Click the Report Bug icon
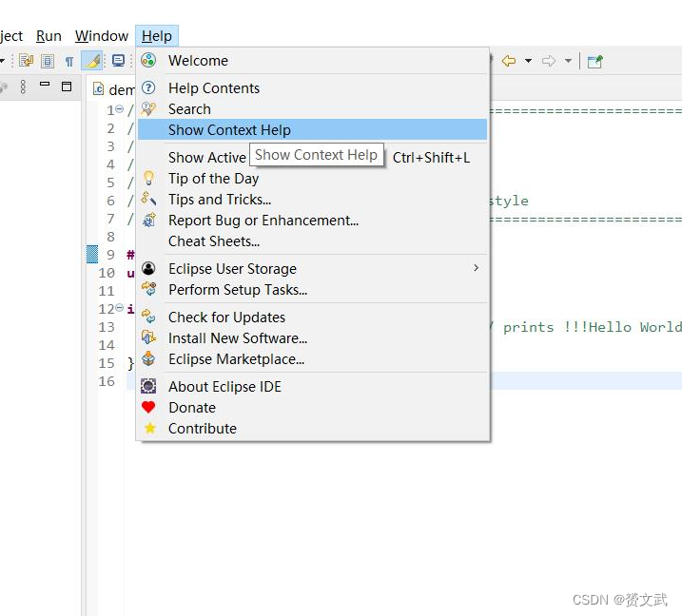Screen dimensions: 682x616 (149, 220)
